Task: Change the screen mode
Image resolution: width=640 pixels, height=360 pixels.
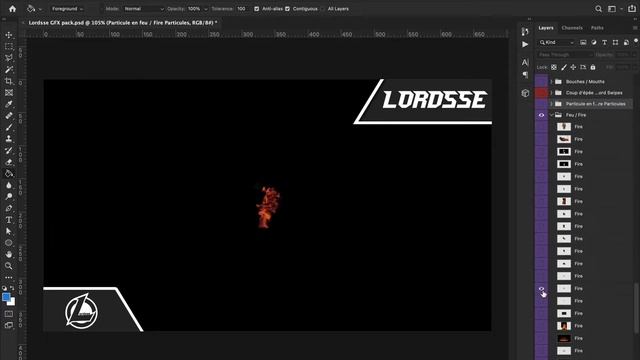Action: [x=9, y=325]
